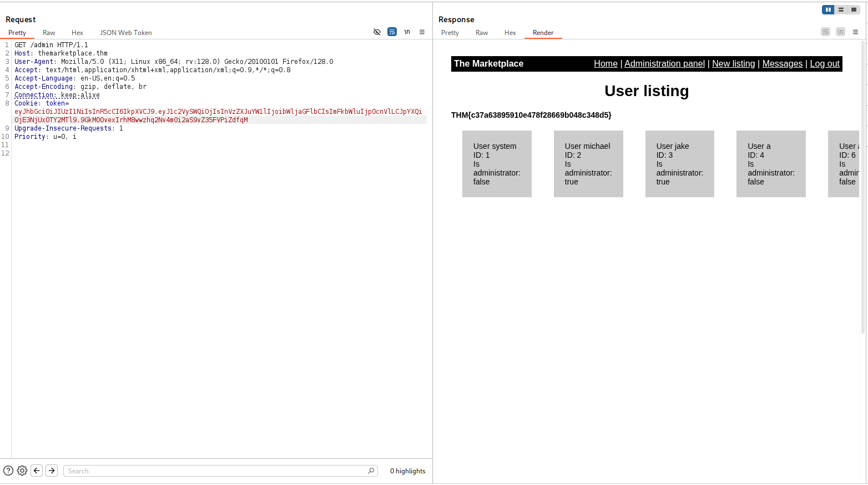Click the help question mark icon
This screenshot has height=485, width=868.
click(8, 471)
